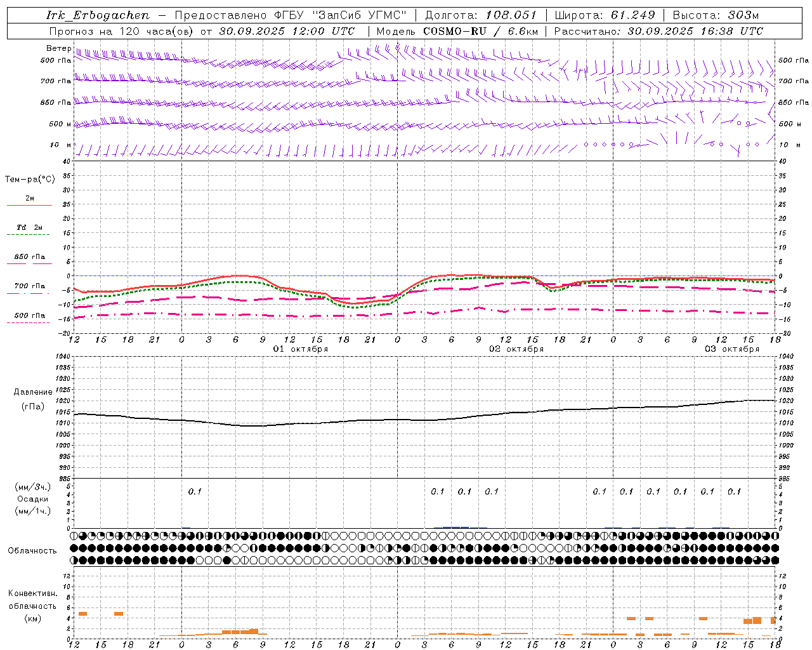Click the '985' value on the right pressure axis
Image resolution: width=812 pixels, height=650 pixels.
click(785, 479)
